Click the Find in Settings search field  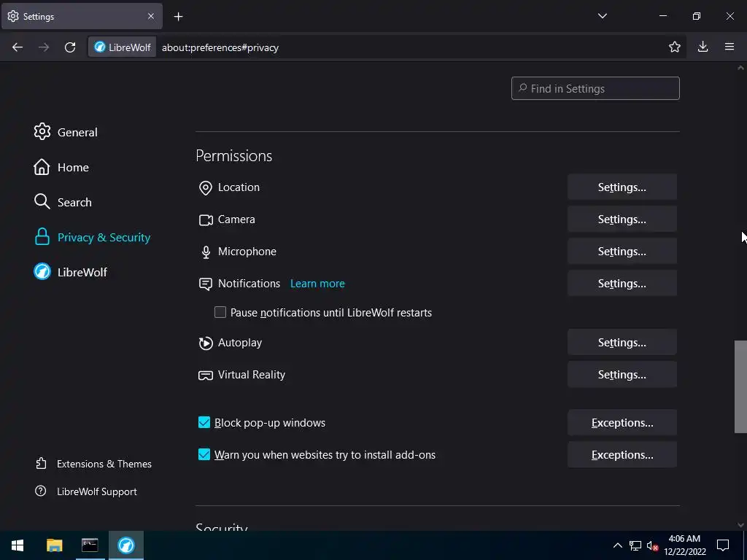pos(595,88)
